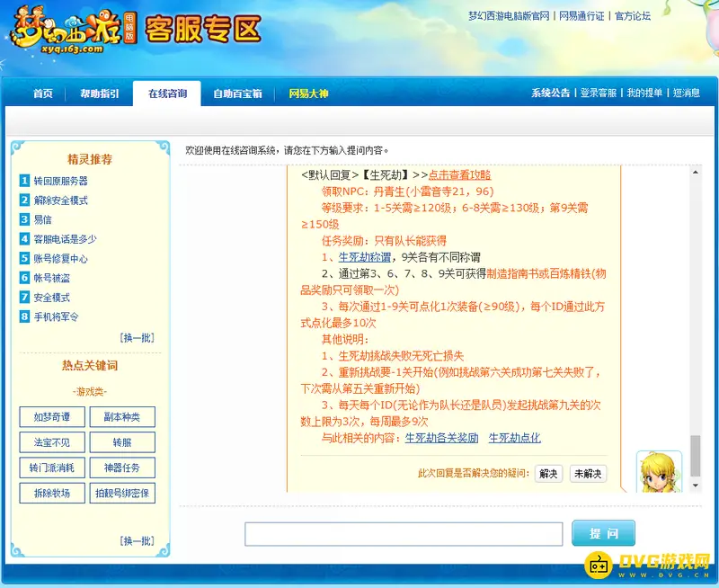Screen dimensions: 719x588
Task: Click the 如梦奇谭 keyword button
Action: [52, 417]
